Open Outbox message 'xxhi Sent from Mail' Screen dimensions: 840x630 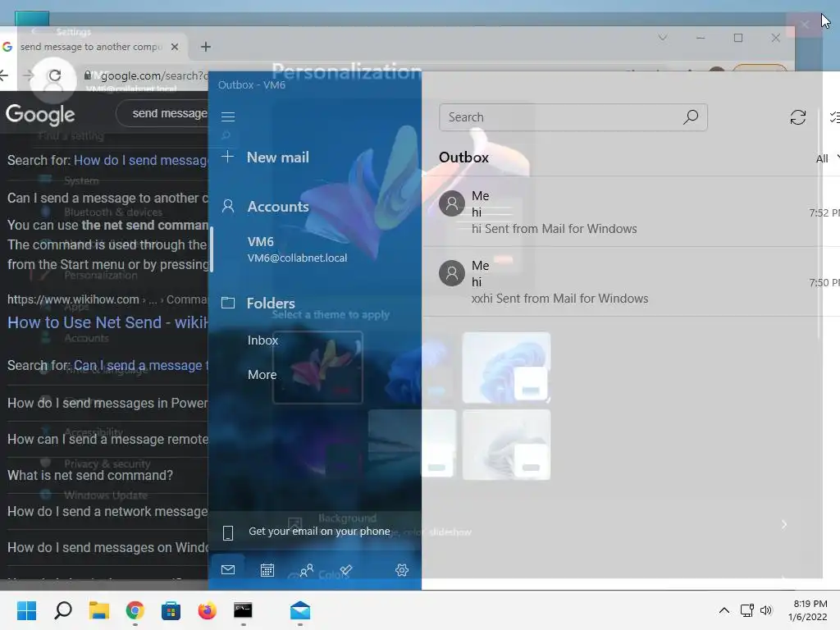(631, 282)
